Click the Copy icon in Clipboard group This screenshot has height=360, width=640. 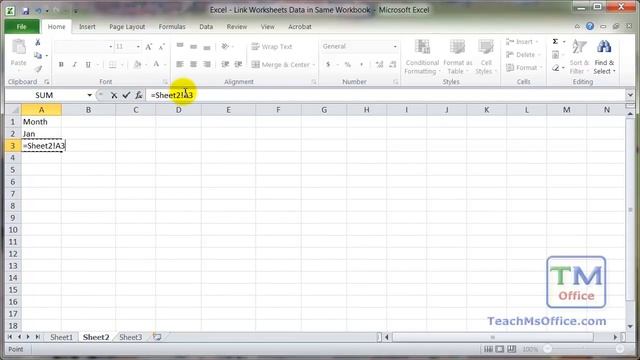pos(38,56)
